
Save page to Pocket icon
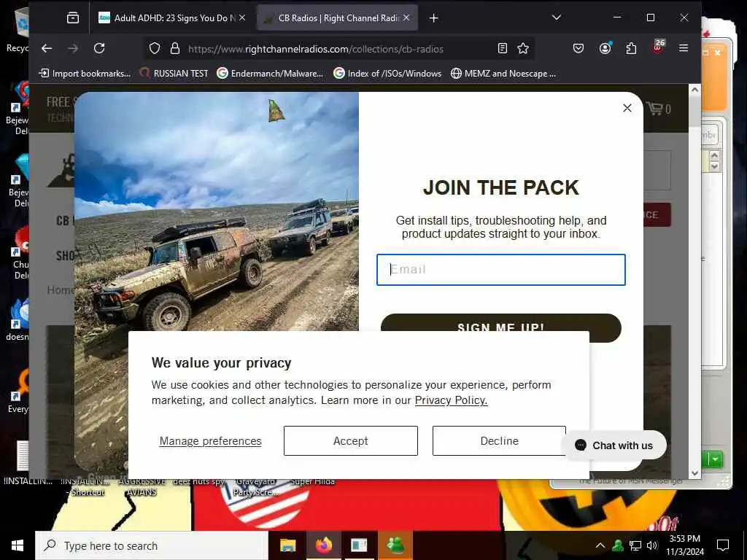coord(578,48)
